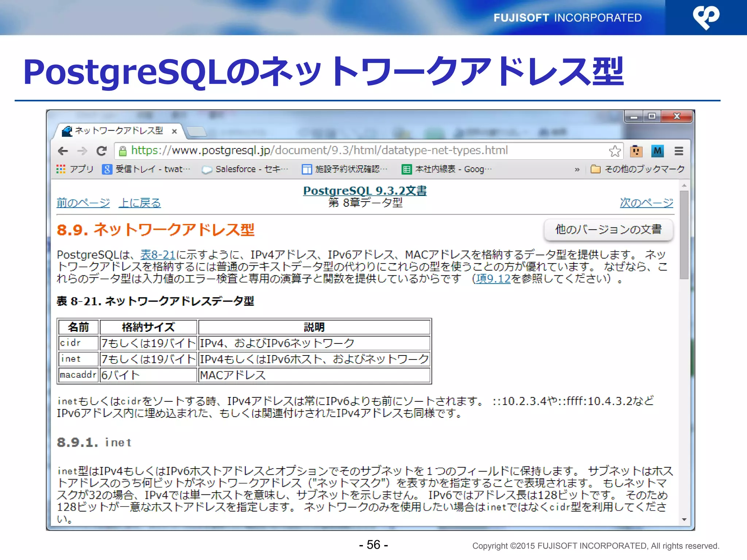This screenshot has height=560, width=747.
Task: Follow the 次のページ link
Action: pos(646,203)
